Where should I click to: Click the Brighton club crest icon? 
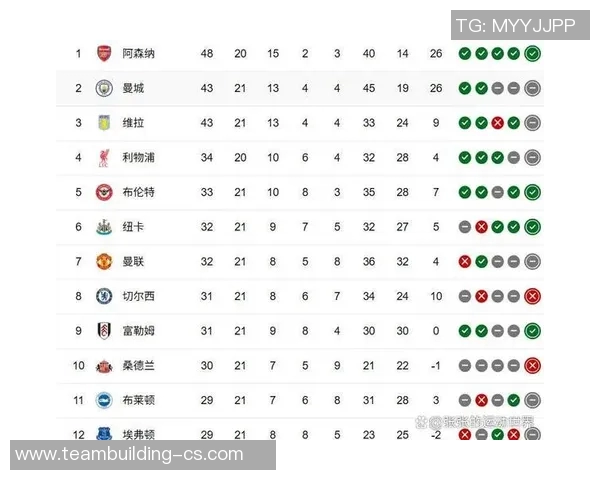[104, 400]
